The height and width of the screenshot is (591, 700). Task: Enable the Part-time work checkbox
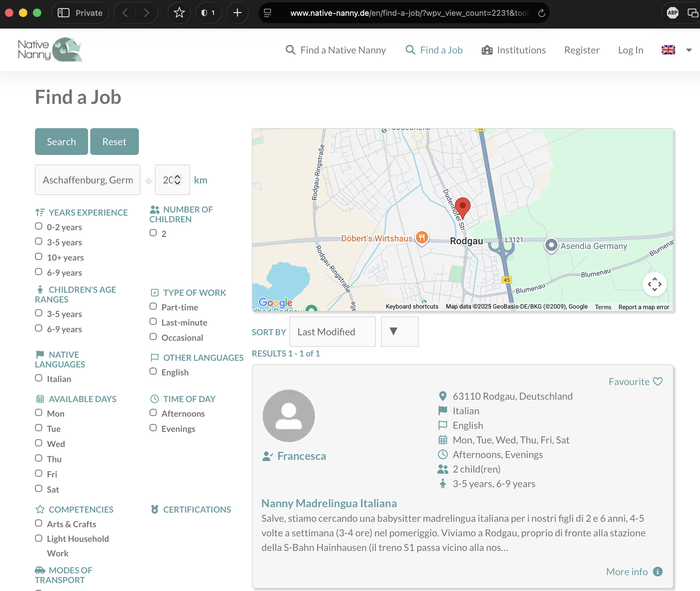tap(153, 306)
